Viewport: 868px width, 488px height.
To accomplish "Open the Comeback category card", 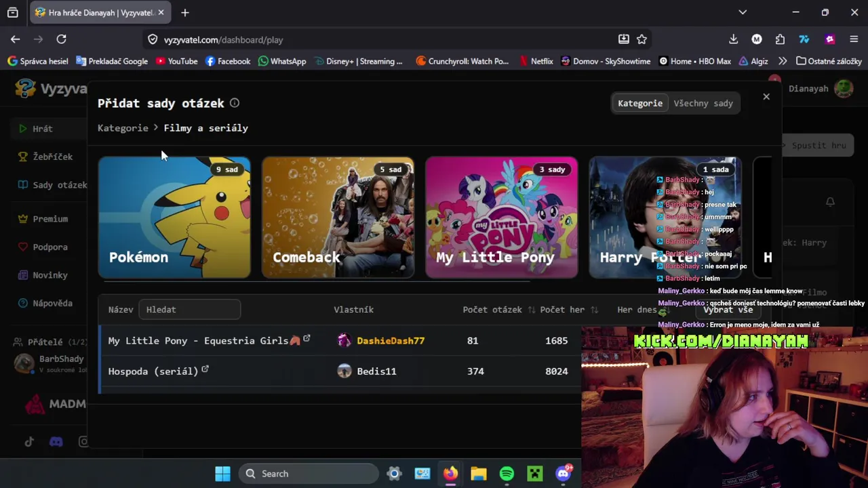I will tap(338, 218).
